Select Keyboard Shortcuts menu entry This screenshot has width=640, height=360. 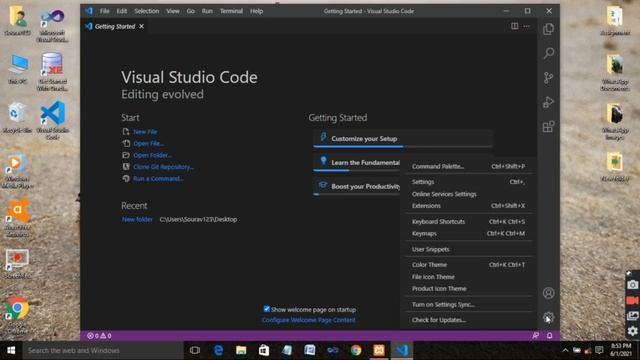click(x=468, y=222)
